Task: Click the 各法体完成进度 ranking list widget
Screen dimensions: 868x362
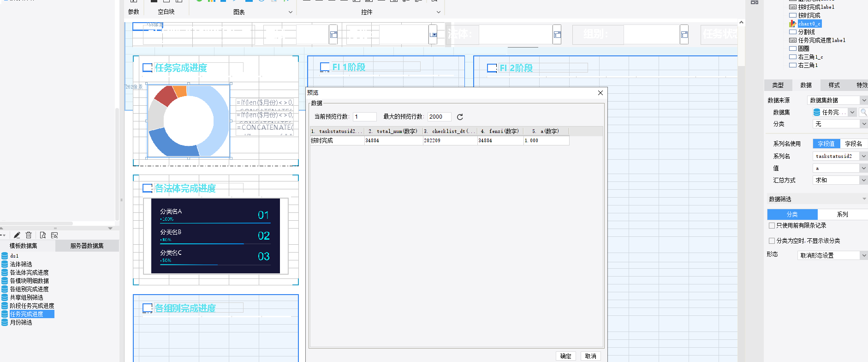Action: point(215,236)
